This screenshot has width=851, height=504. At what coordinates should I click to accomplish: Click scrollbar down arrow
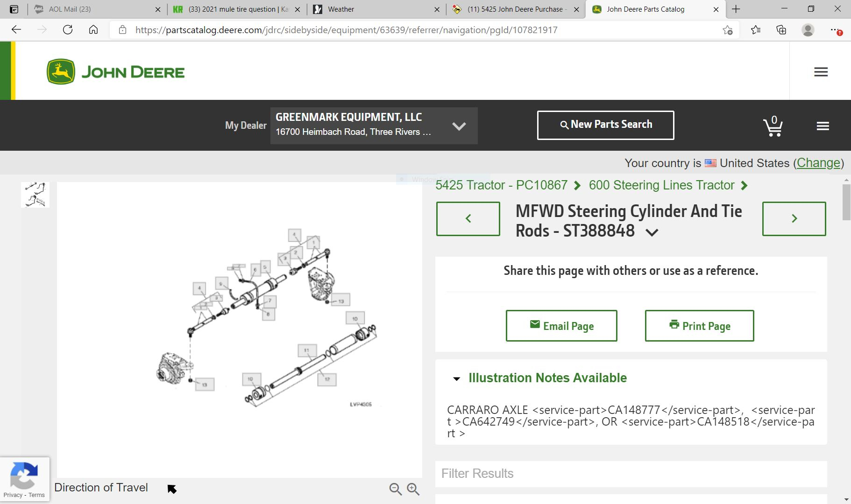(846, 500)
